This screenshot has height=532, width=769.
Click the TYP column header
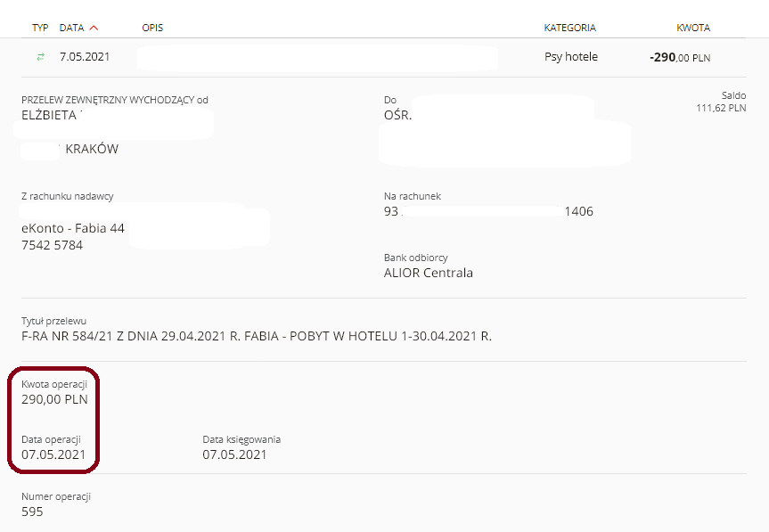pos(40,28)
